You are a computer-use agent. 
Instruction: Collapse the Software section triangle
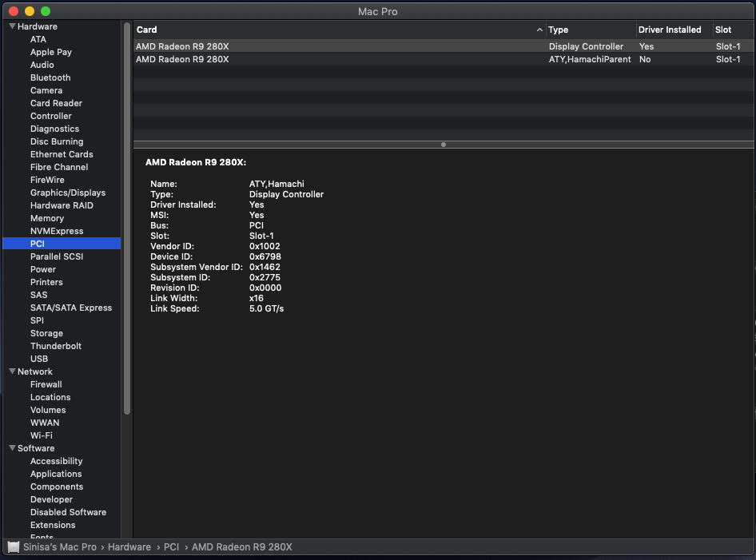pos(13,448)
